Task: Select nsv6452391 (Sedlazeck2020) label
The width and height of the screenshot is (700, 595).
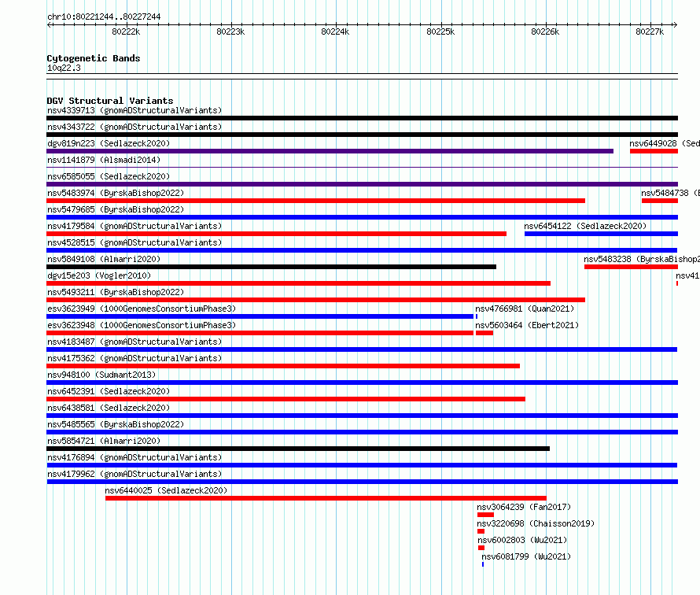Action: point(109,391)
